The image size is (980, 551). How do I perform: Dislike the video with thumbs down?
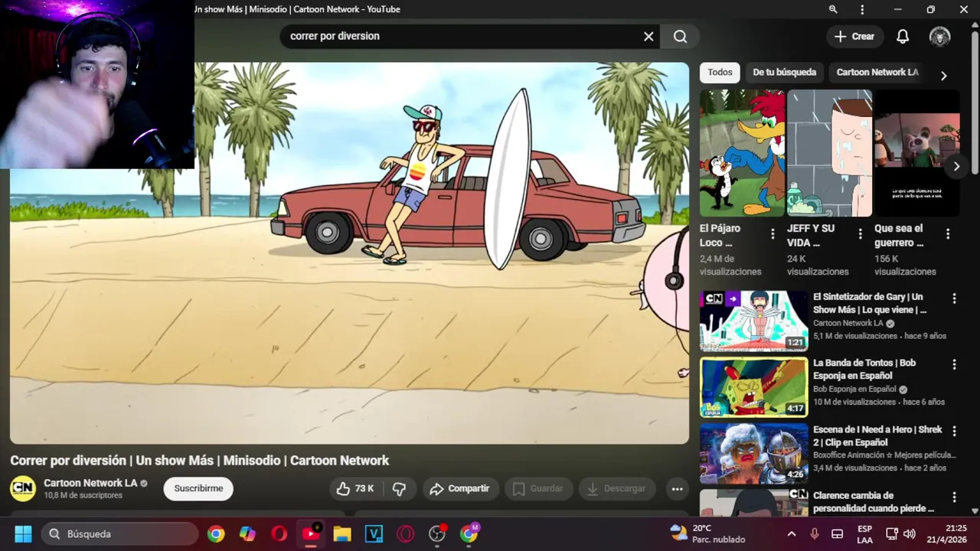pyautogui.click(x=399, y=488)
